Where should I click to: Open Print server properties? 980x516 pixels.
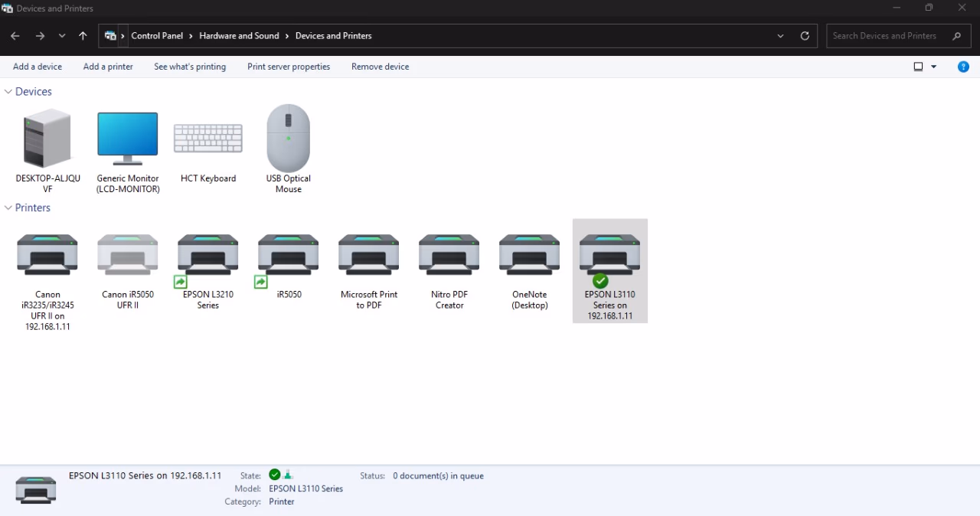[289, 67]
